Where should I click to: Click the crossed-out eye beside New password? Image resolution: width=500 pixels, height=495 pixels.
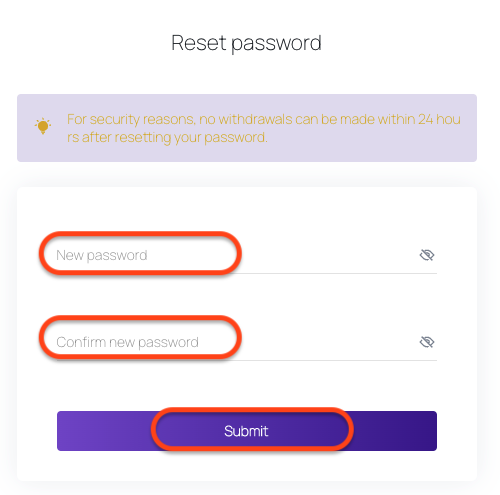tap(426, 255)
